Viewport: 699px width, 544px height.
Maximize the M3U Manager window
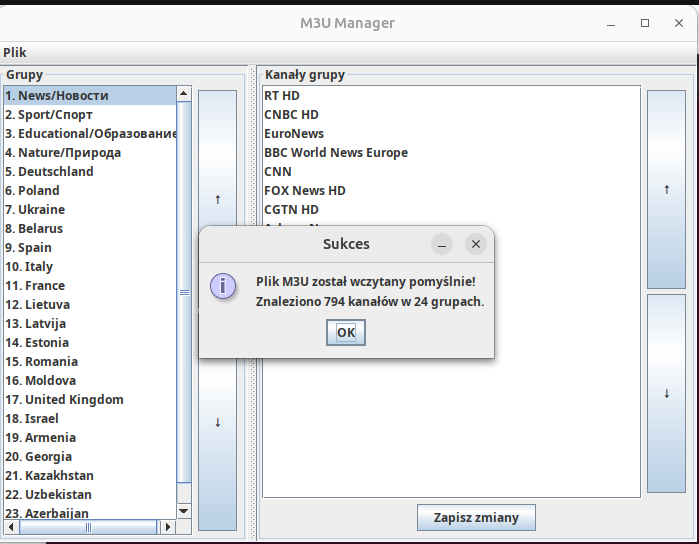[x=645, y=23]
